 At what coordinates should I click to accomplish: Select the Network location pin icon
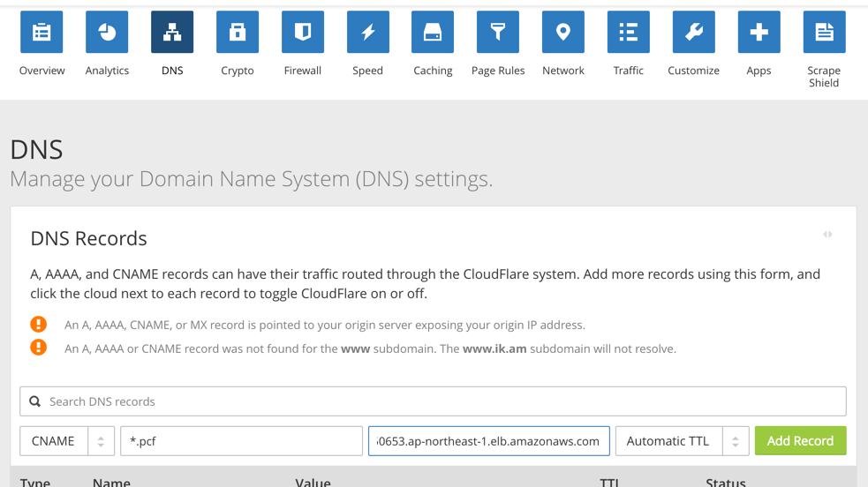[563, 33]
